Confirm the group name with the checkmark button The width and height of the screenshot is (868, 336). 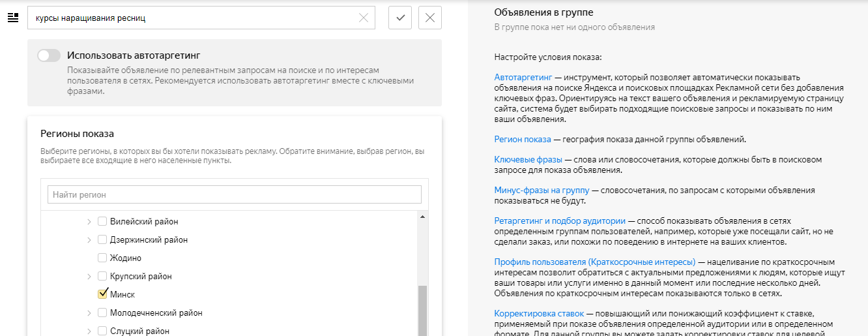[x=400, y=18]
